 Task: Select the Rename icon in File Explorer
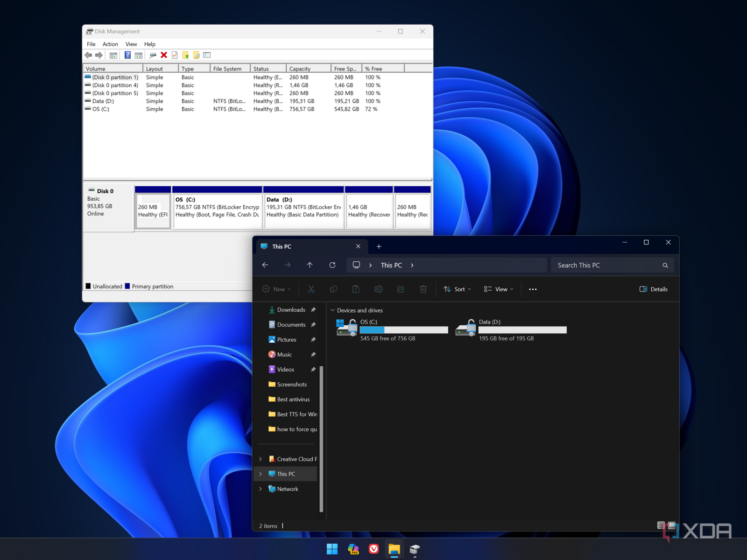[378, 289]
